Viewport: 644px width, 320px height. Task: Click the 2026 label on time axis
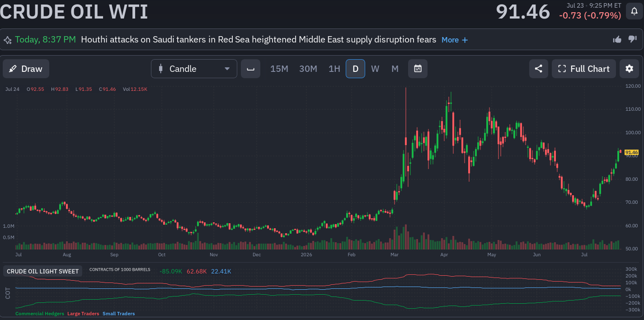coord(306,254)
